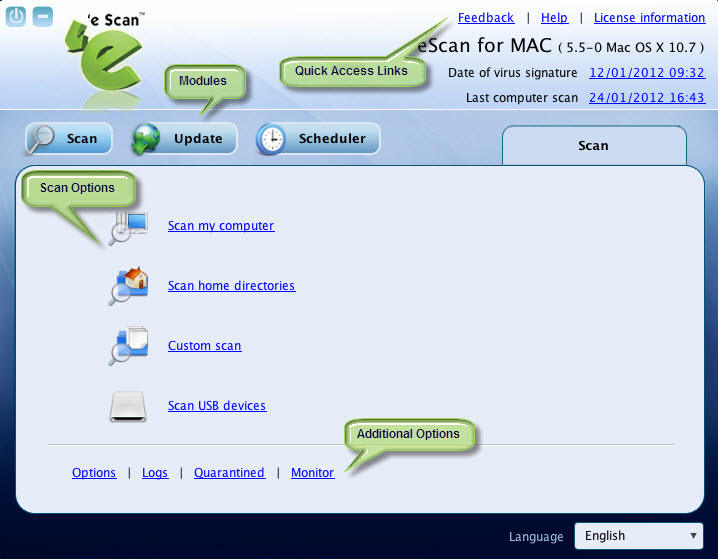Viewport: 718px width, 559px height.
Task: Open the Update module
Action: [x=184, y=138]
